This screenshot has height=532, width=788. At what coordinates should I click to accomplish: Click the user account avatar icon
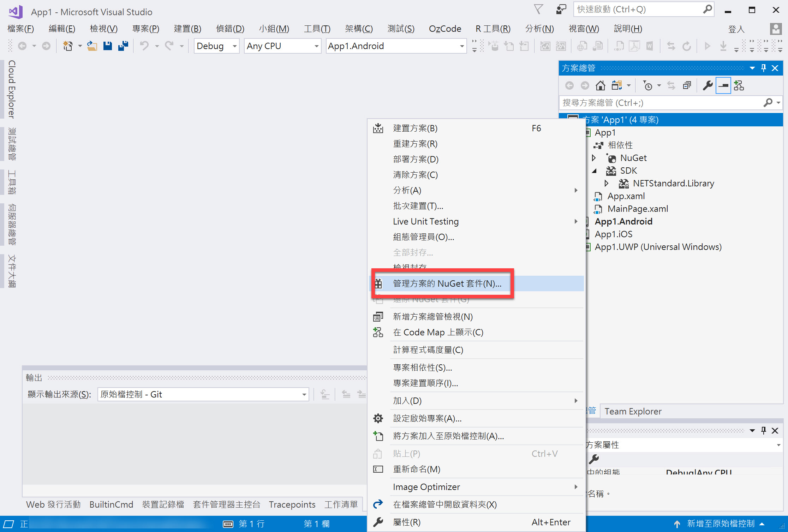[776, 29]
